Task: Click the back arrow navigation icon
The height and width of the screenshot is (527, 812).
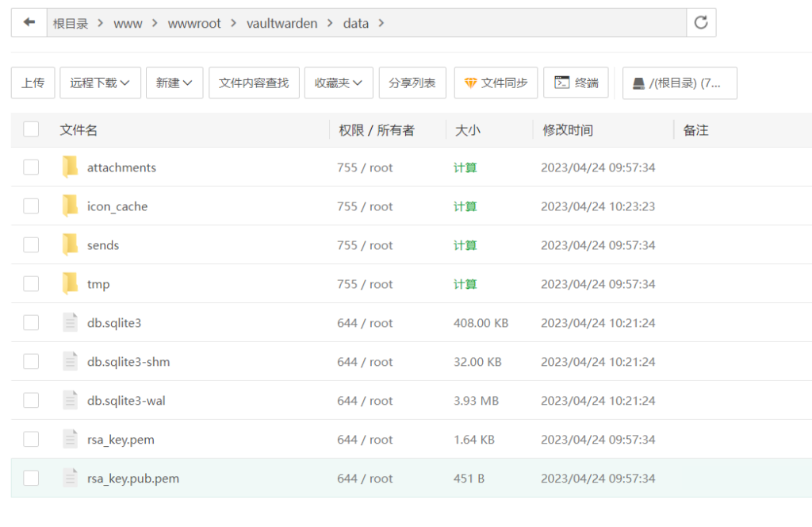Action: pos(29,21)
